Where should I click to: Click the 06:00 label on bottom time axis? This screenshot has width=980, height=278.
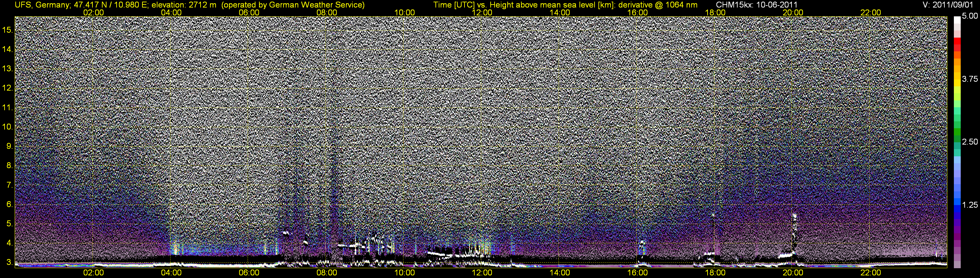pyautogui.click(x=249, y=273)
